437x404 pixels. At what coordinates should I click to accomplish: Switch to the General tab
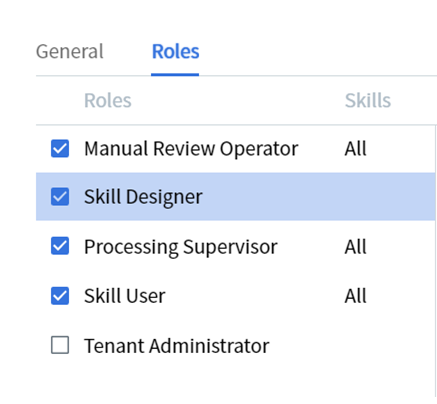(70, 52)
